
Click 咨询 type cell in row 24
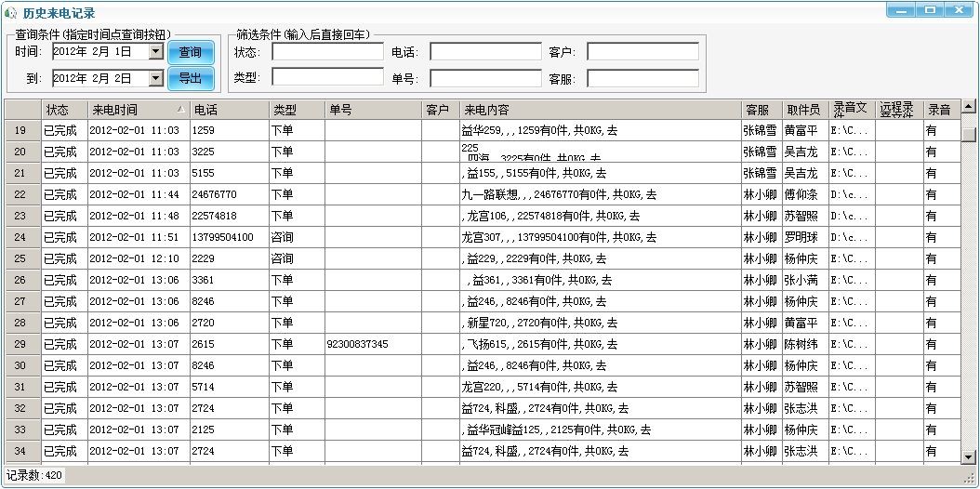(297, 237)
